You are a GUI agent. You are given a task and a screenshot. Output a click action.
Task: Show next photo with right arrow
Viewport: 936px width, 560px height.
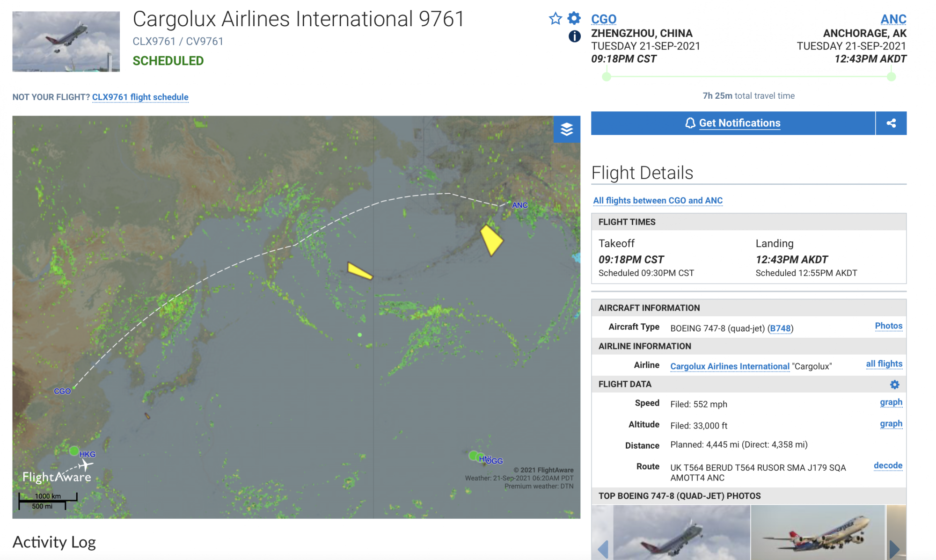pyautogui.click(x=894, y=549)
